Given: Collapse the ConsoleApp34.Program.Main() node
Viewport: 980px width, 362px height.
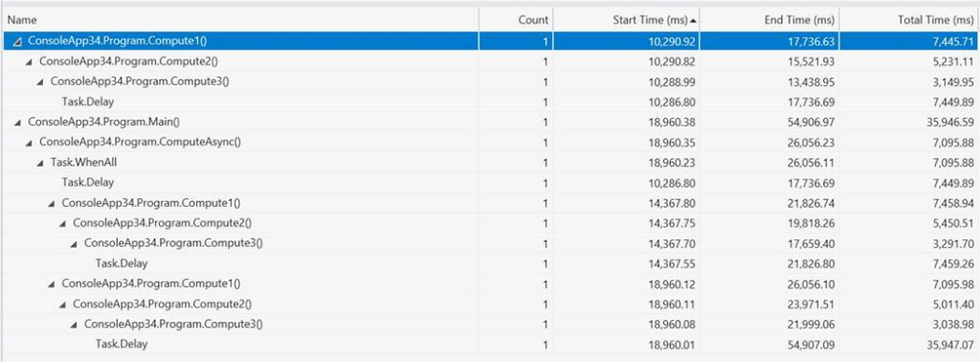Looking at the screenshot, I should pyautogui.click(x=17, y=122).
